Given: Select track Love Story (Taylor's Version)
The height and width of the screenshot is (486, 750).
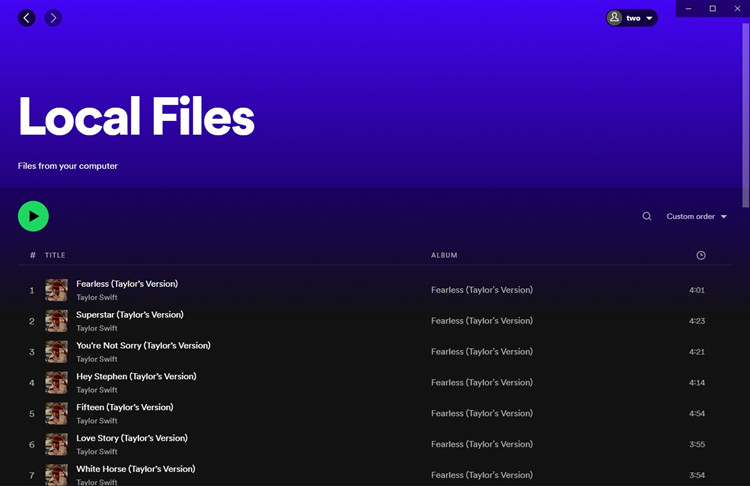Looking at the screenshot, I should (132, 438).
